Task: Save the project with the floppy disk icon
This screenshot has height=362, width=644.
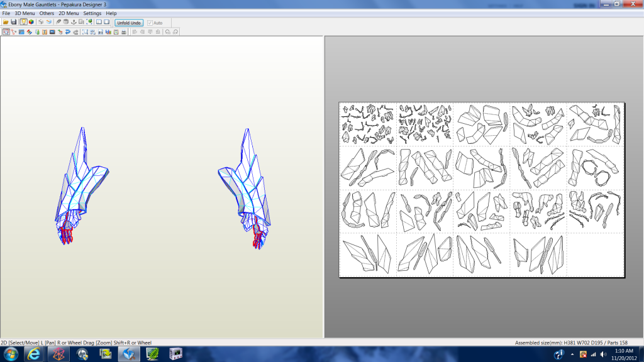Action: pos(14,22)
